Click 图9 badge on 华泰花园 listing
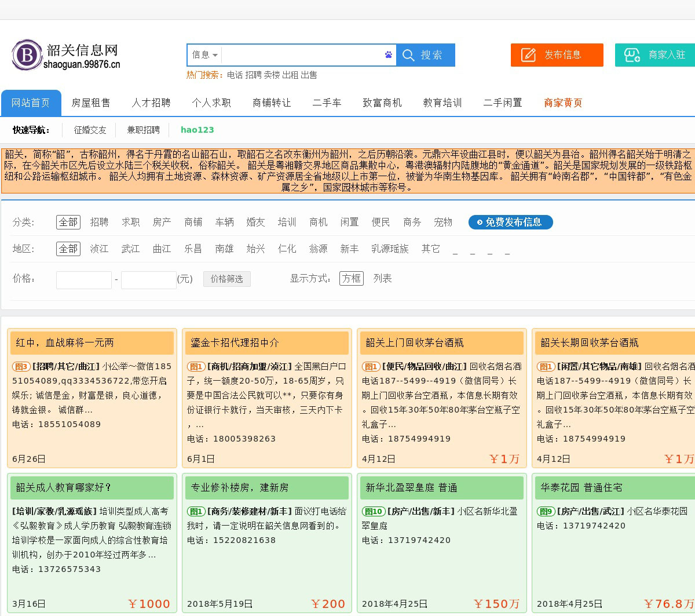 546,512
